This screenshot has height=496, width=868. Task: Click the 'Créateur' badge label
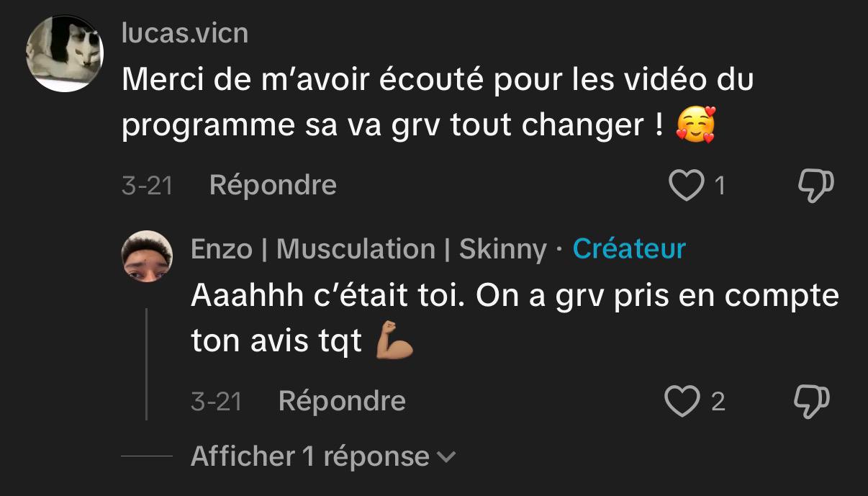coord(629,248)
